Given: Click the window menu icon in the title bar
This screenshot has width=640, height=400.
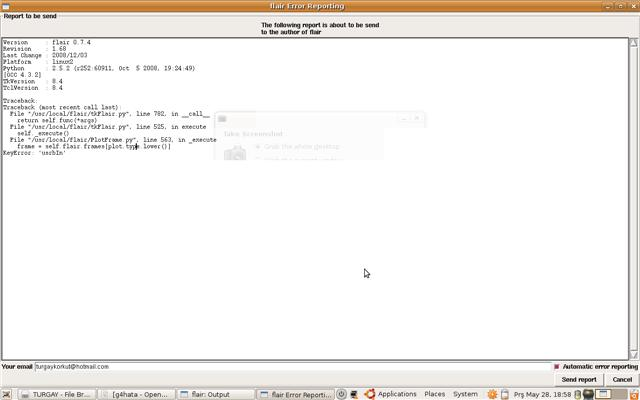Looking at the screenshot, I should pyautogui.click(x=5, y=6).
